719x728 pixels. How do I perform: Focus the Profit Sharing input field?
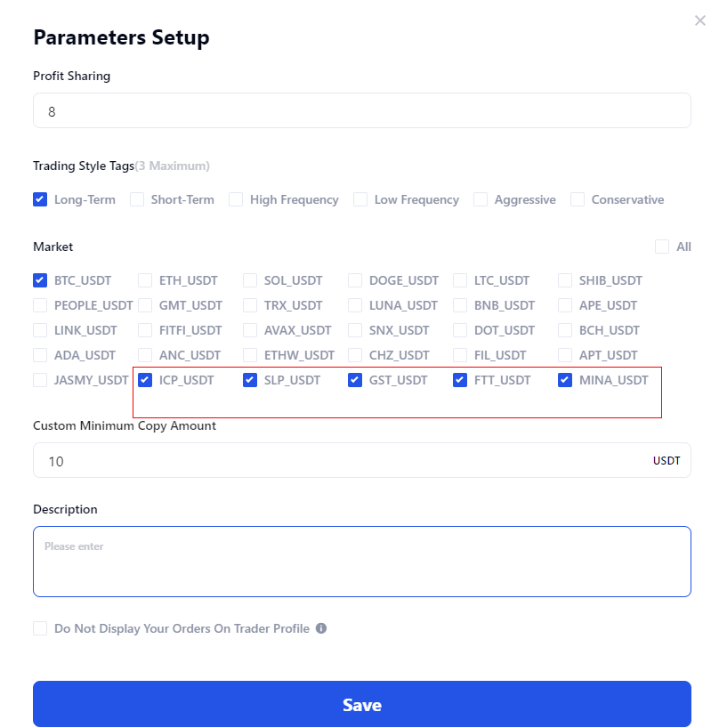click(361, 111)
